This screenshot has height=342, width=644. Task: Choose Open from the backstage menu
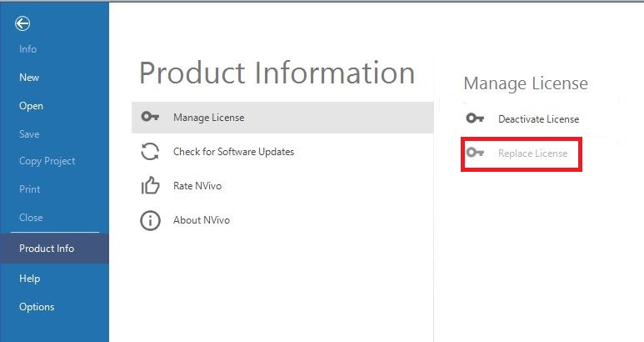(x=31, y=106)
